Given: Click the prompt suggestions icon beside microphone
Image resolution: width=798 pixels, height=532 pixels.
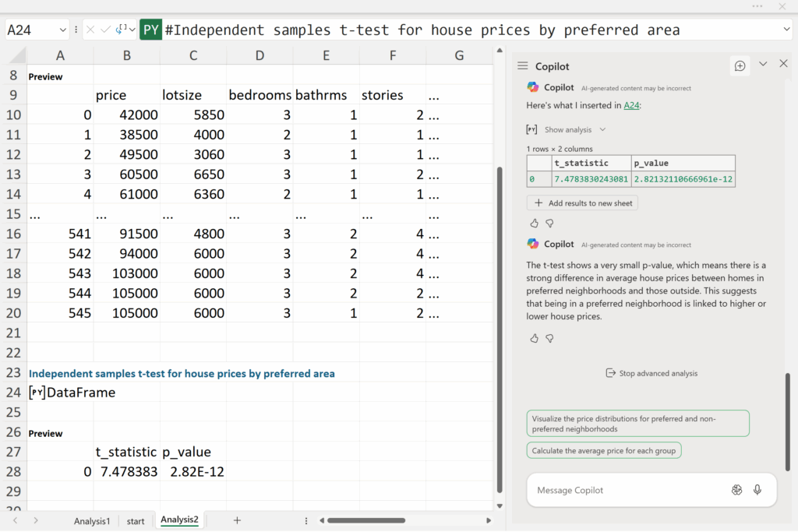Looking at the screenshot, I should click(736, 490).
